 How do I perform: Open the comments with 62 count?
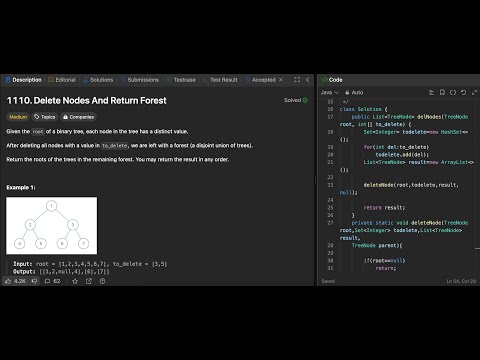[x=52, y=281]
